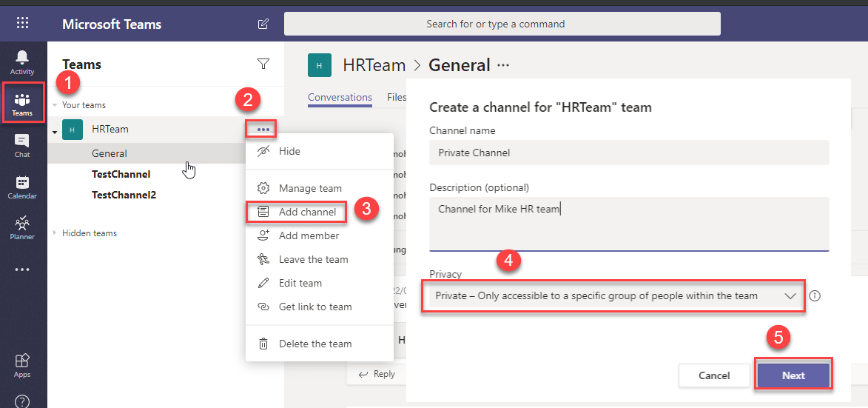Open the Teams filter funnel icon
Screen dimensions: 868x408
(263, 64)
